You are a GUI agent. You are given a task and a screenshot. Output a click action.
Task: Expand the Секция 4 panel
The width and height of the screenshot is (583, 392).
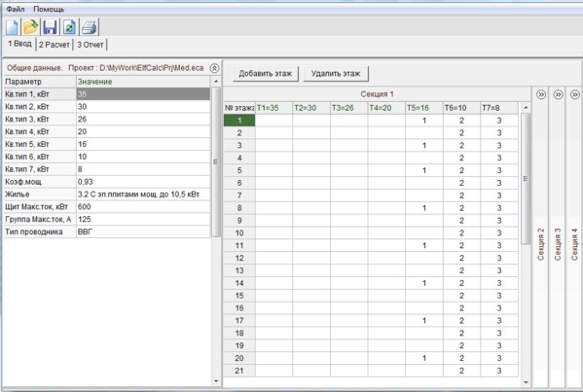575,94
